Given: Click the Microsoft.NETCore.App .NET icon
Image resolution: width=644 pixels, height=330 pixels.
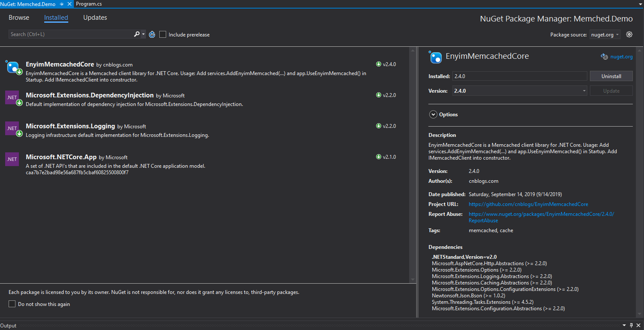Looking at the screenshot, I should (x=12, y=159).
